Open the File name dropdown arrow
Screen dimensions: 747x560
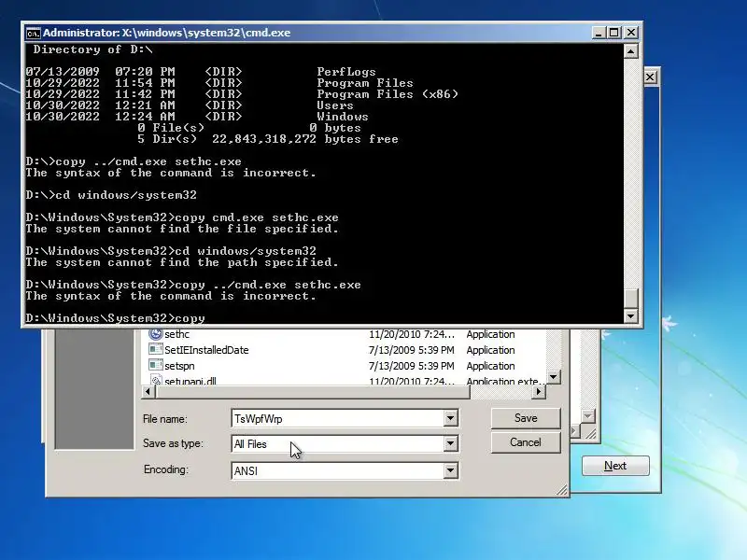pos(450,418)
